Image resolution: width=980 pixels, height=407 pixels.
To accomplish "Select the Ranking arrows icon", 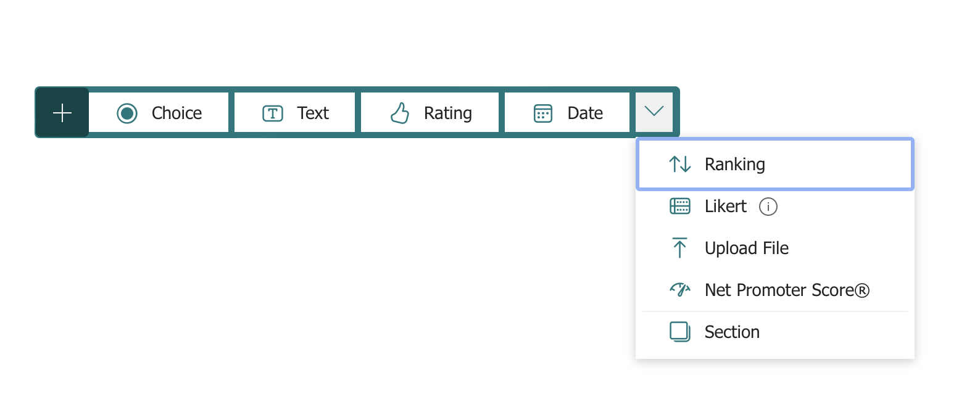I will click(679, 164).
